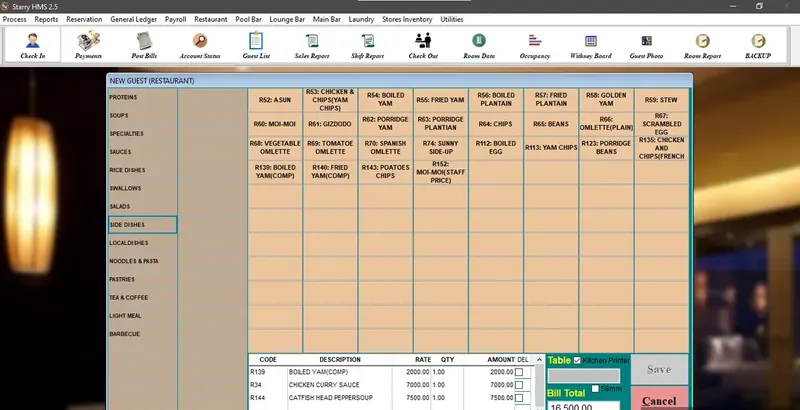Open the Pool Bar menu
Screen dimensions: 800x410
[248, 19]
